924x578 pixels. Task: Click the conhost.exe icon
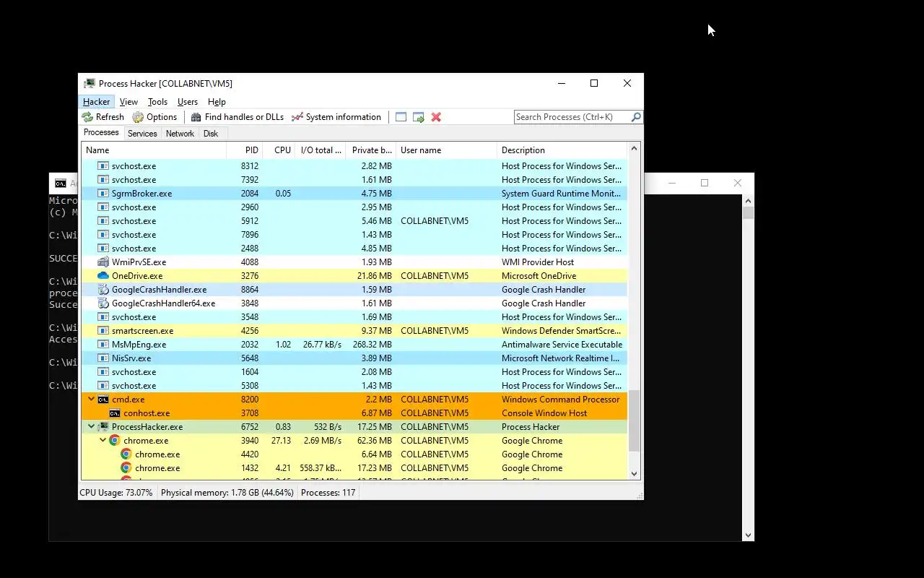click(115, 413)
